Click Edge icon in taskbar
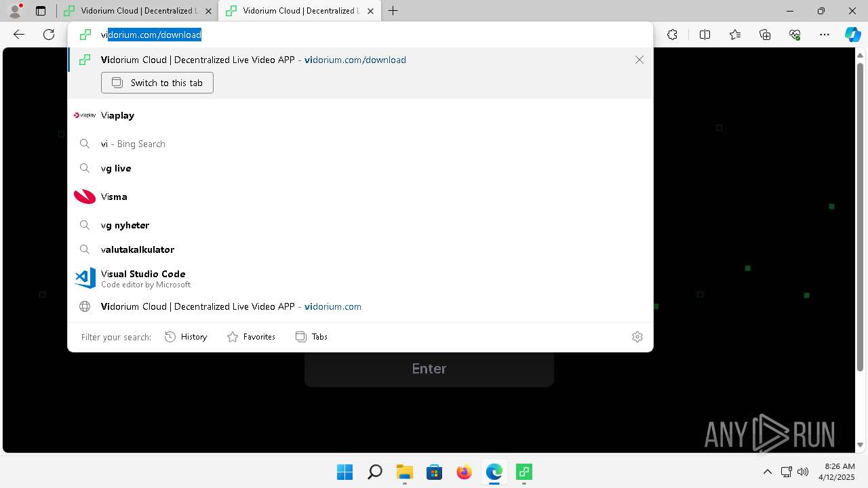Viewport: 868px width, 488px height. tap(494, 472)
